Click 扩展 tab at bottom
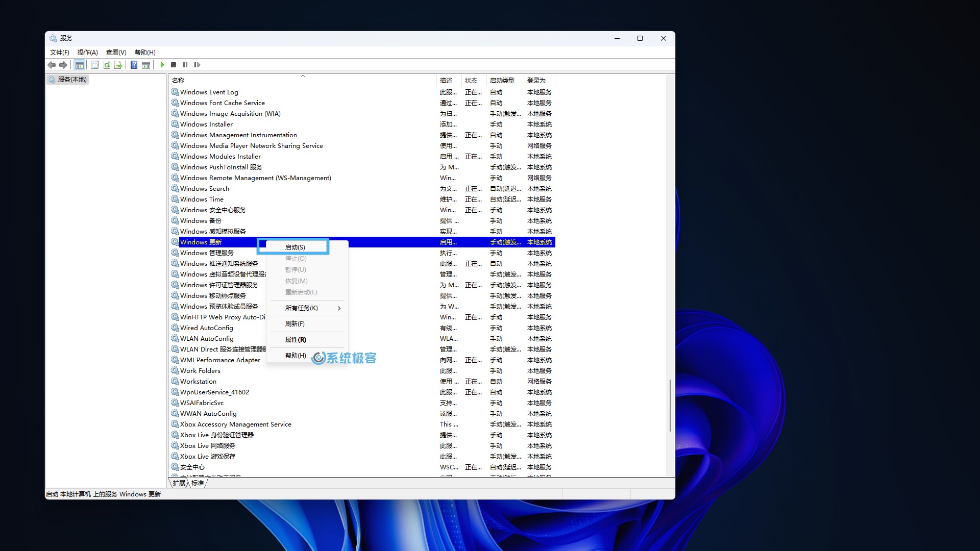Screen dimensions: 980x551 [179, 482]
